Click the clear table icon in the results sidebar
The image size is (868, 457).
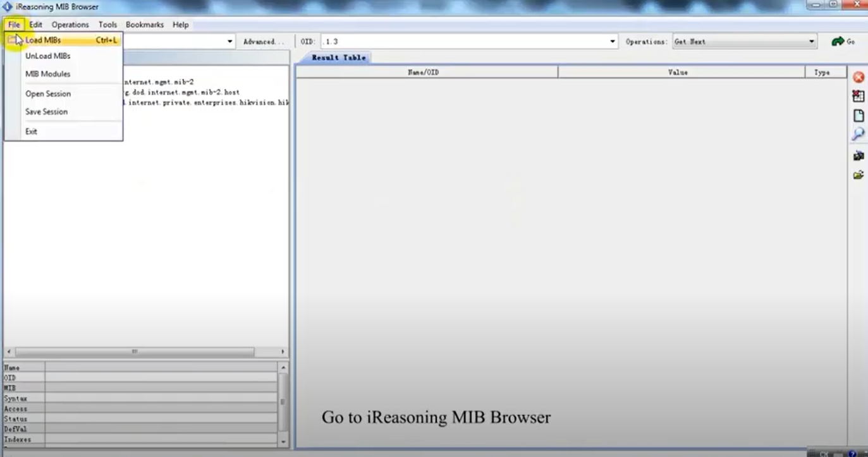tap(859, 96)
